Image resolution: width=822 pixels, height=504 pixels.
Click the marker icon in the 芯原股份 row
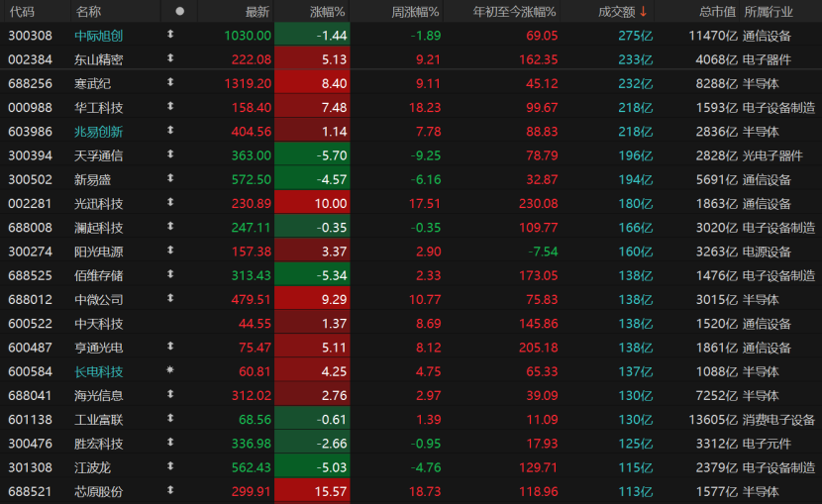click(x=170, y=490)
